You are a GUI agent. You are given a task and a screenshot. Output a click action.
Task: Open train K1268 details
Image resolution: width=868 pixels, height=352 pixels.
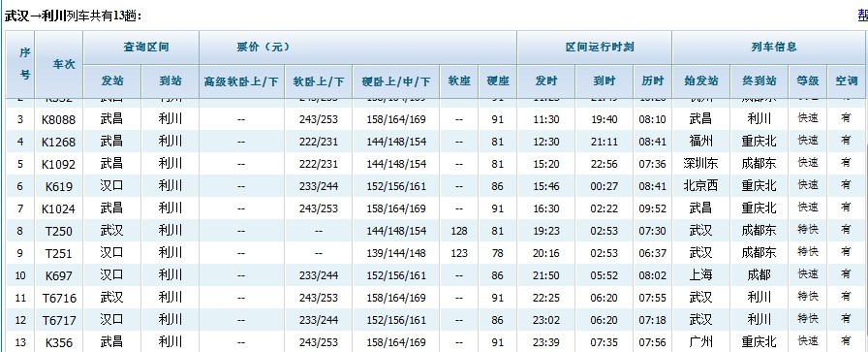click(59, 142)
